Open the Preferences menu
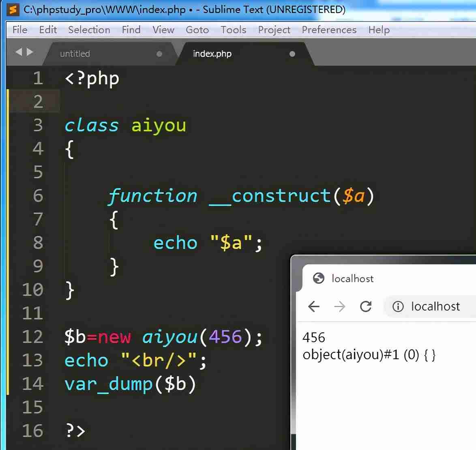 [x=329, y=30]
